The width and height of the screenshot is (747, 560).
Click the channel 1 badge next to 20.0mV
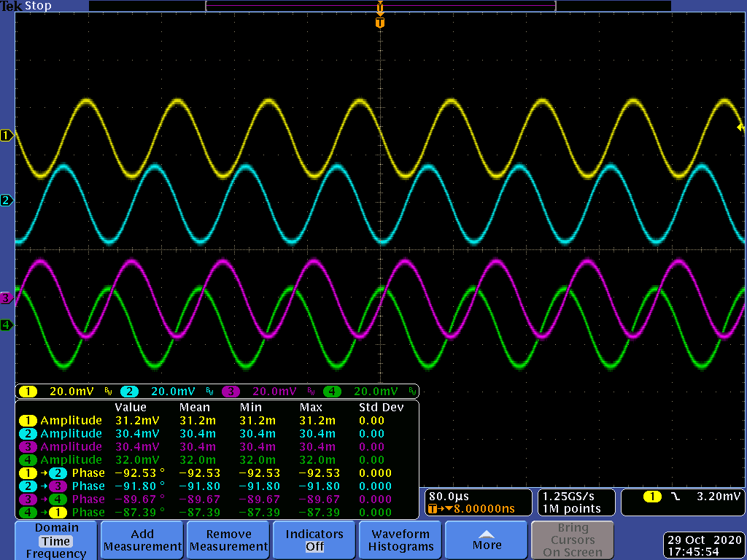coord(28,392)
